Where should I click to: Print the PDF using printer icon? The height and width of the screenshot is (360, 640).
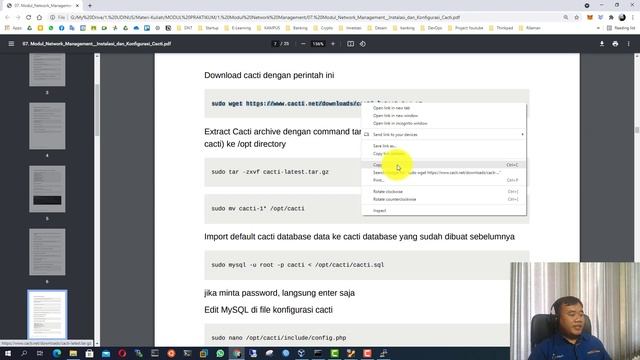click(615, 44)
